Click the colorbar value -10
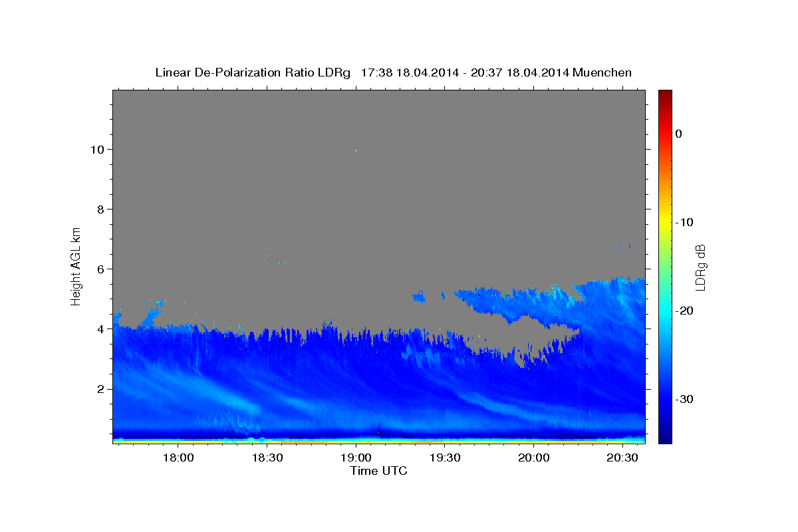Screen dimensions: 798x532 click(684, 222)
